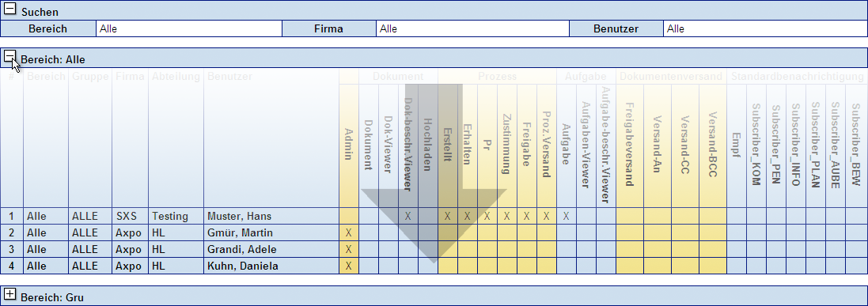
Task: Toggle Admin X for Grandi, Adele
Action: [x=349, y=249]
